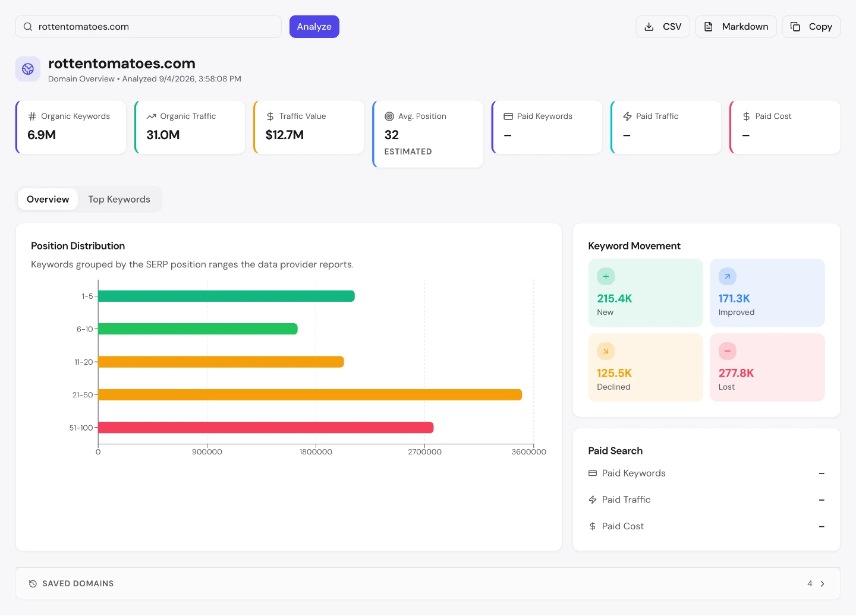Copy the report with Copy button
The height and width of the screenshot is (616, 856).
(x=811, y=27)
